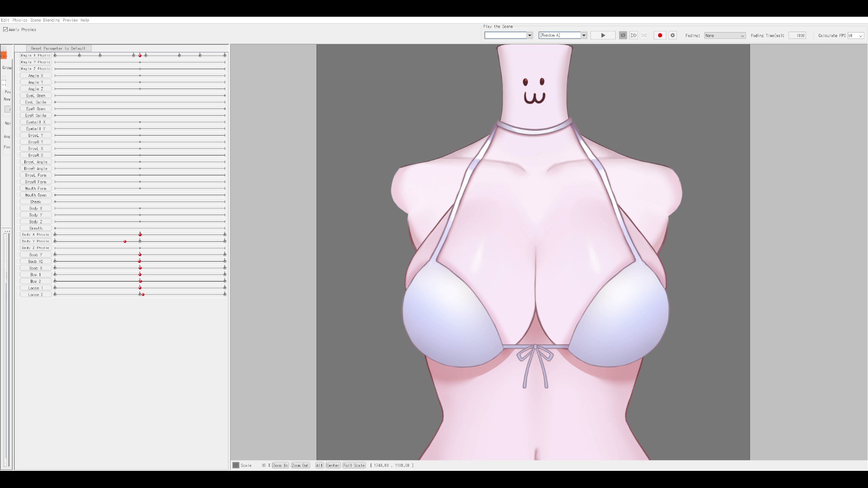Open the Fading dropdown set to None
868x488 pixels.
[724, 35]
